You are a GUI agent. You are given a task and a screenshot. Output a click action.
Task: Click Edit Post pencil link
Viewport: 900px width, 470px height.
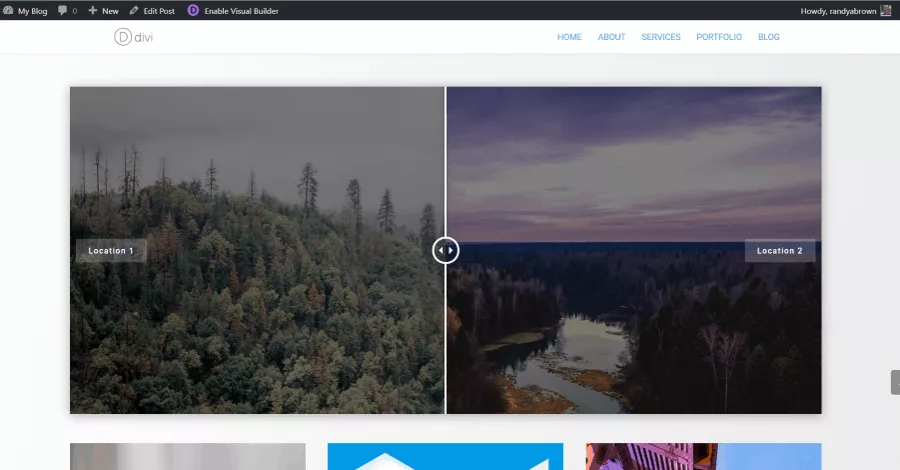(152, 10)
